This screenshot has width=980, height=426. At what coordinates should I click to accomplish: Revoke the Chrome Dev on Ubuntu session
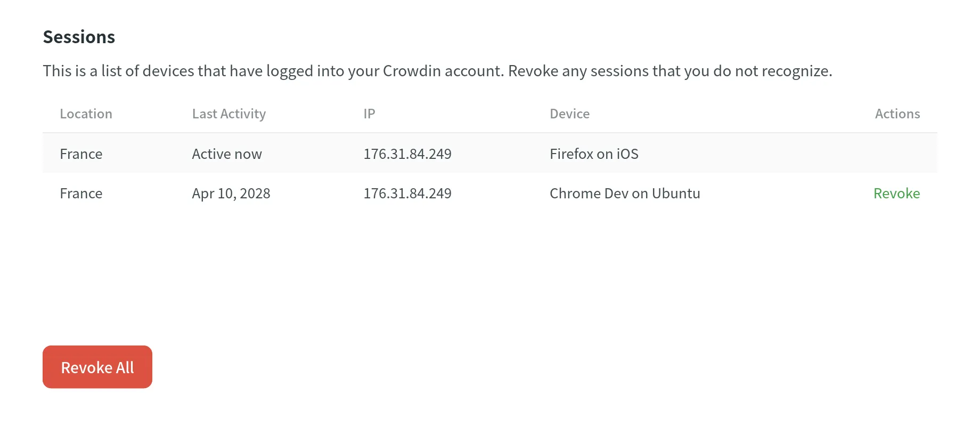[896, 194]
